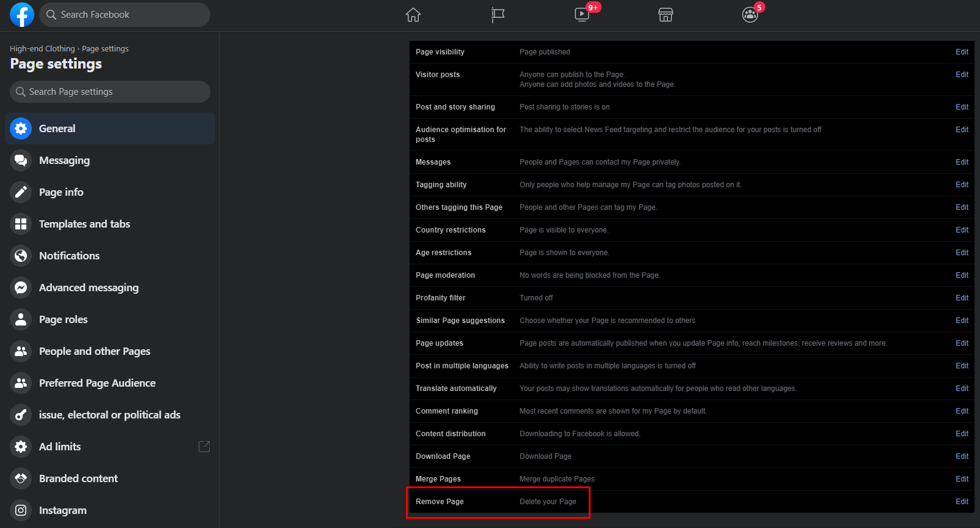Open the Pages flag icon

[x=498, y=15]
